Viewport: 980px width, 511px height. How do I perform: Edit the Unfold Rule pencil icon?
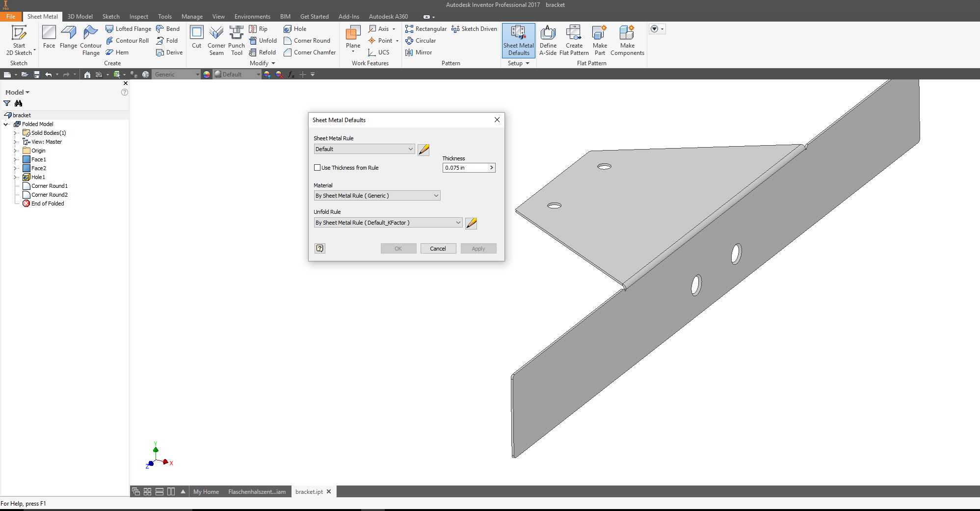pos(471,223)
